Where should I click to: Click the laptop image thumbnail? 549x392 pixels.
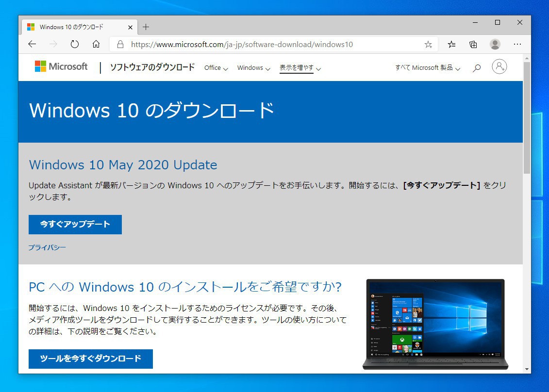(435, 324)
